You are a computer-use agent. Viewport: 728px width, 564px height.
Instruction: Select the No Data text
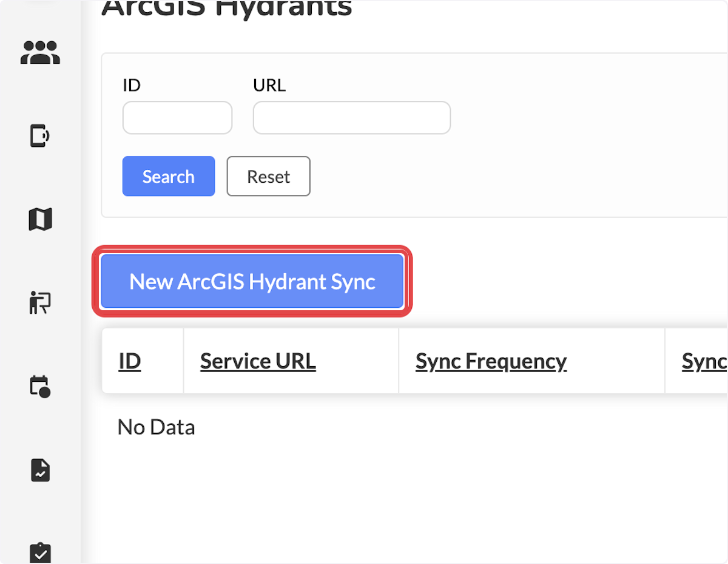click(157, 427)
